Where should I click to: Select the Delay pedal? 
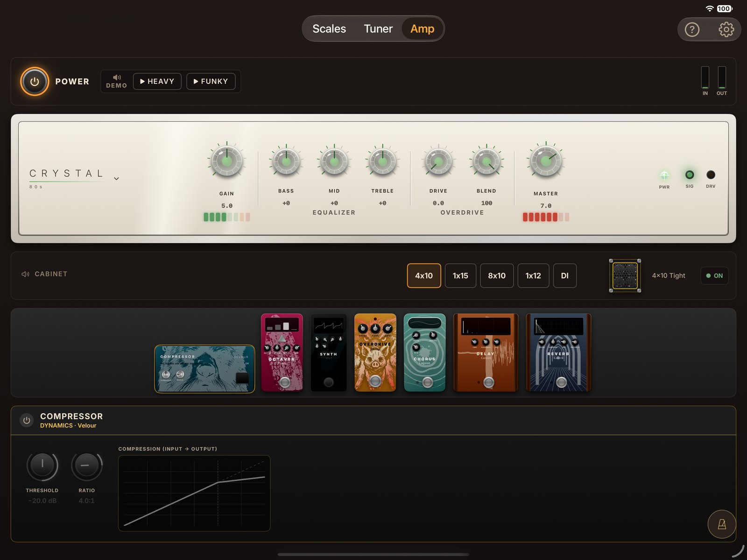[x=486, y=352]
